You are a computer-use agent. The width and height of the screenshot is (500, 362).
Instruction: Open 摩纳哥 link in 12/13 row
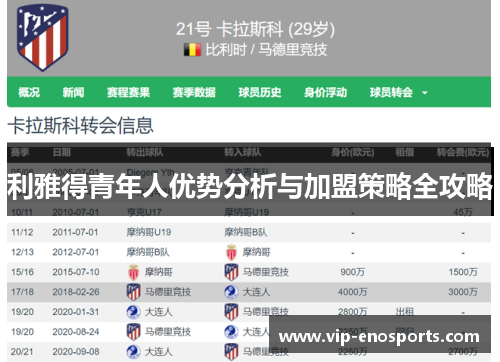click(256, 252)
